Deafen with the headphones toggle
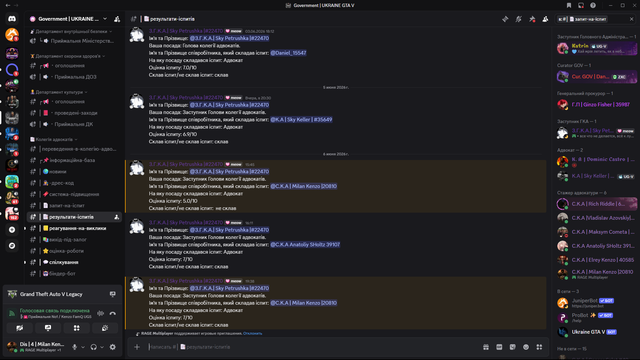The height and width of the screenshot is (360, 640). click(94, 347)
